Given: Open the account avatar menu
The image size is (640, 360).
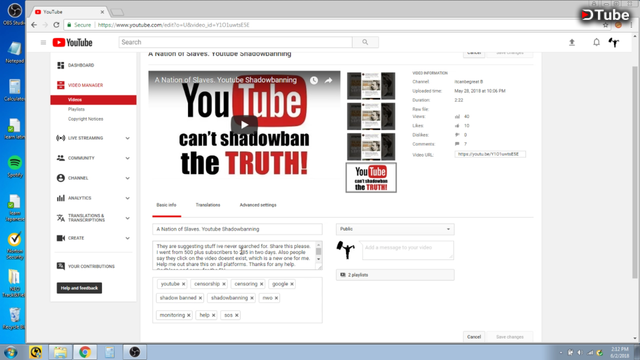Looking at the screenshot, I should coord(614,42).
